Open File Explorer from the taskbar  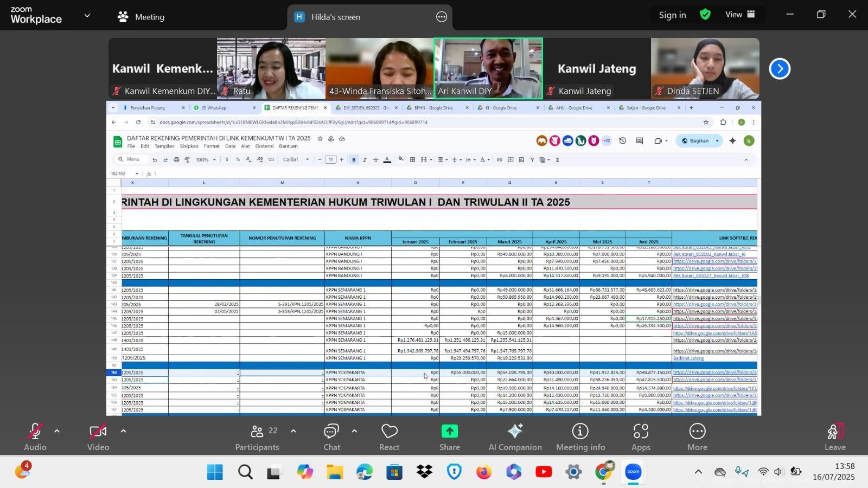tap(335, 472)
